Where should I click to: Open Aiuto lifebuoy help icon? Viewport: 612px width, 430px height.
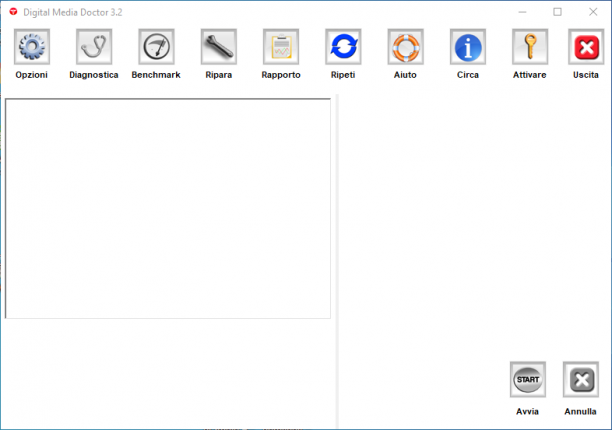tap(406, 46)
